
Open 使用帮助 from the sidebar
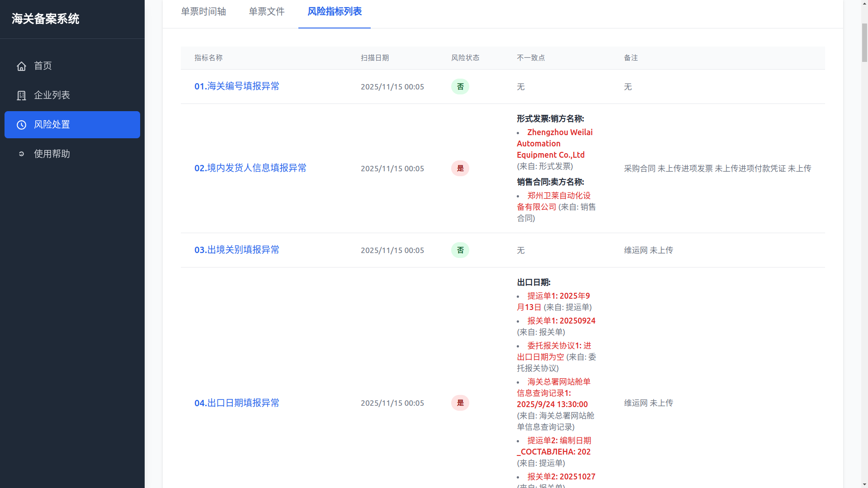pos(51,154)
